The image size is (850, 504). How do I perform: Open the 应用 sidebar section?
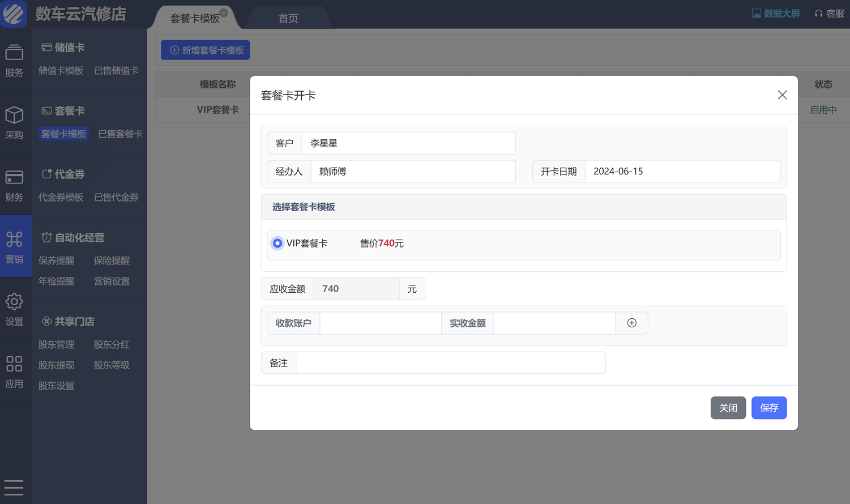[x=14, y=372]
